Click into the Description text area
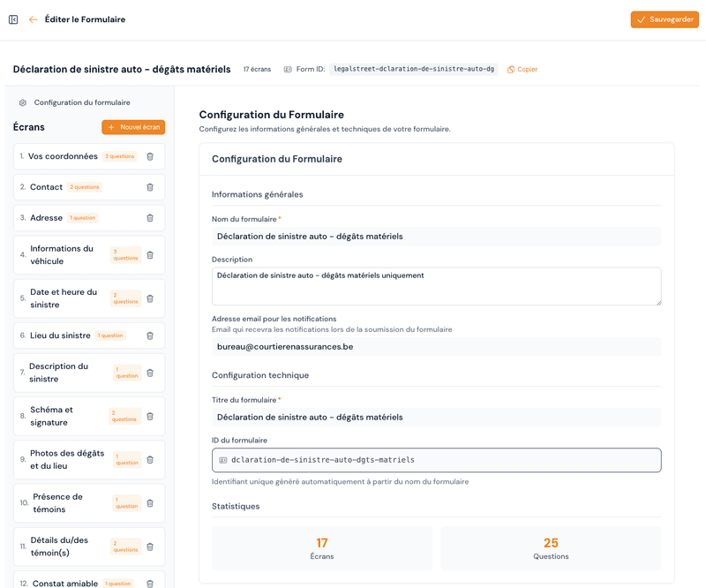This screenshot has width=706, height=588. pyautogui.click(x=436, y=286)
